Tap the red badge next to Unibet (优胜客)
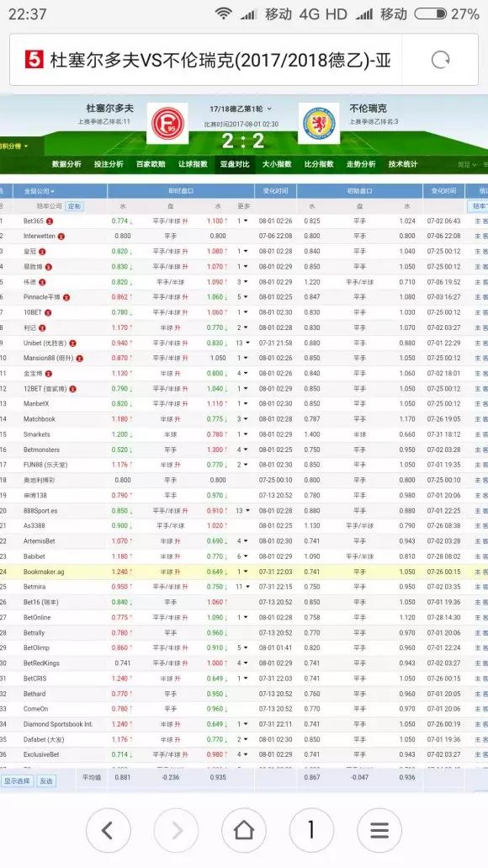This screenshot has width=488, height=868. tap(72, 343)
